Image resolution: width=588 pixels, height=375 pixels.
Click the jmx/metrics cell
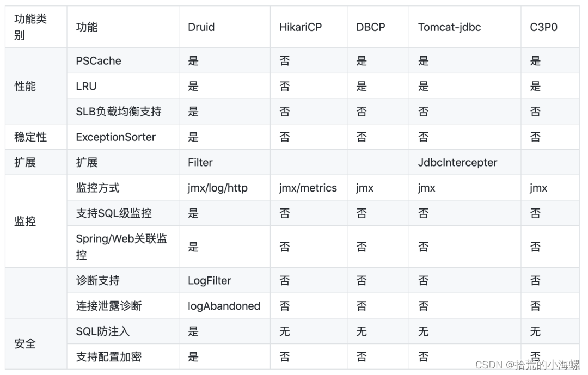coord(309,188)
